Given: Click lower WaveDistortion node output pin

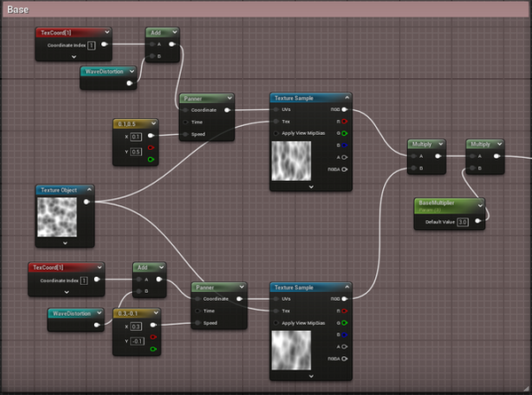Looking at the screenshot, I should coord(97,325).
